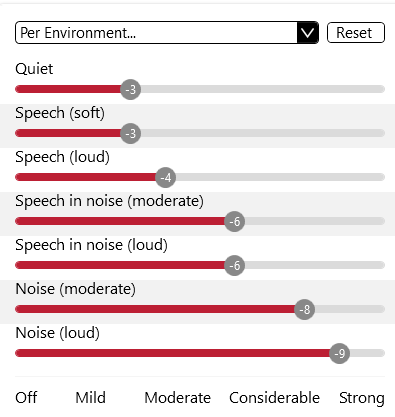Open the Per Environment dropdown arrow

tap(307, 33)
